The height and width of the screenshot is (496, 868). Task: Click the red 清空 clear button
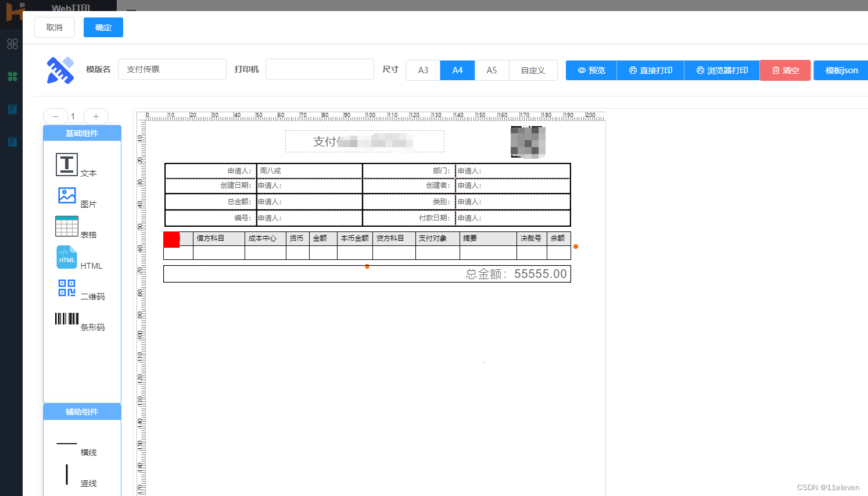point(785,70)
